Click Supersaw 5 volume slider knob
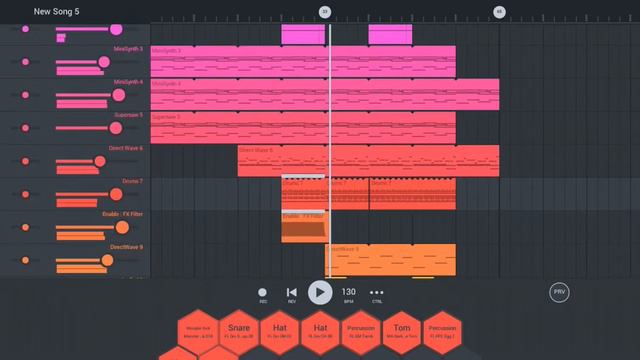The height and width of the screenshot is (360, 640). pyautogui.click(x=116, y=128)
